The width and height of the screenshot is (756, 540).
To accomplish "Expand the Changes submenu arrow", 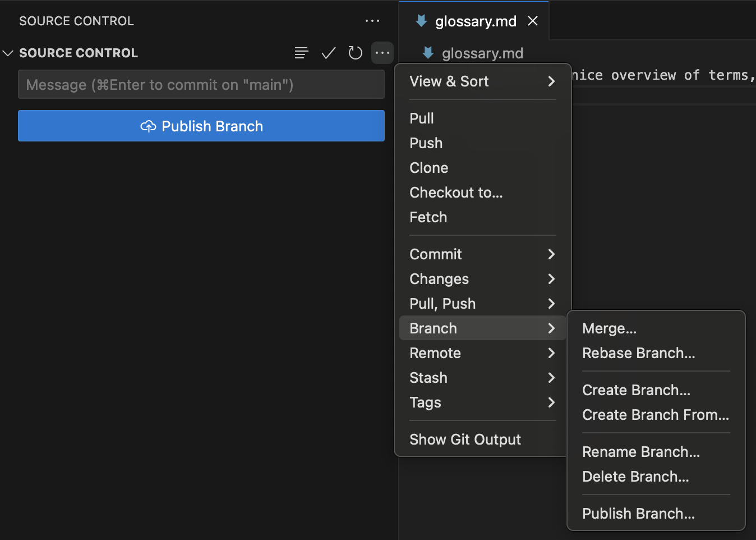I will (x=551, y=279).
